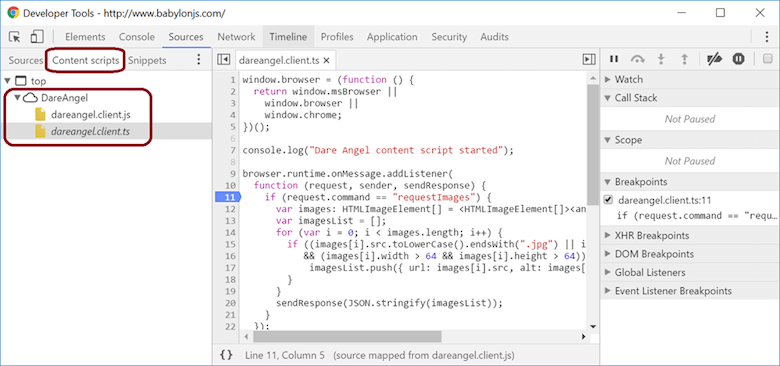The image size is (780, 366).
Task: Click the breakpoint code snippet 'if (request.command'
Action: click(697, 216)
